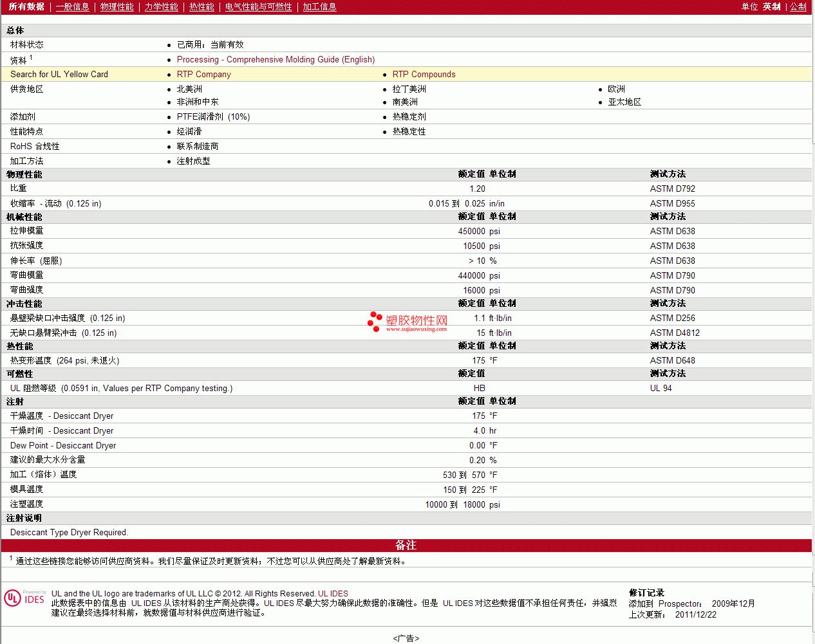Click the UL IDES logo icon
This screenshot has height=644, width=815.
(24, 598)
